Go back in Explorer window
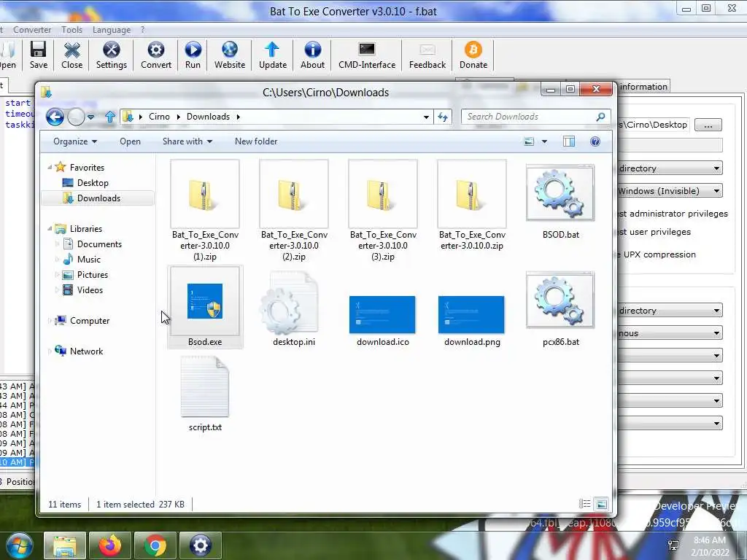The image size is (747, 560). click(55, 117)
